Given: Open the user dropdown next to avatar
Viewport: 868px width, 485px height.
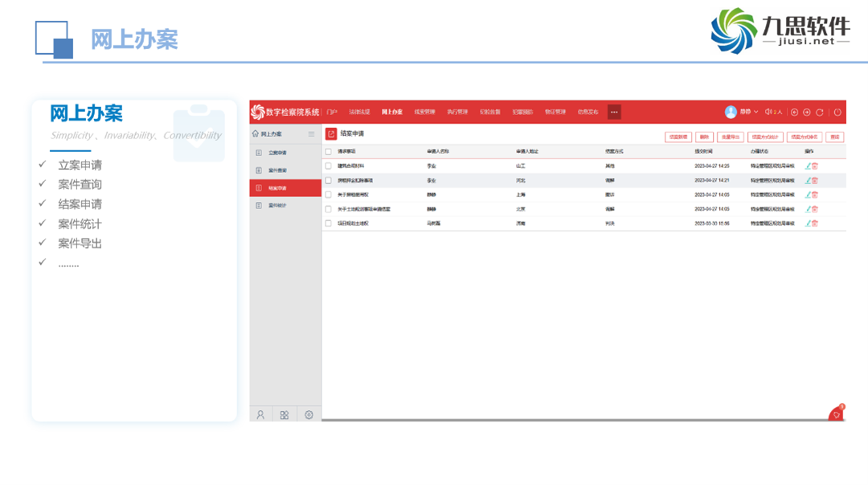Looking at the screenshot, I should point(755,112).
